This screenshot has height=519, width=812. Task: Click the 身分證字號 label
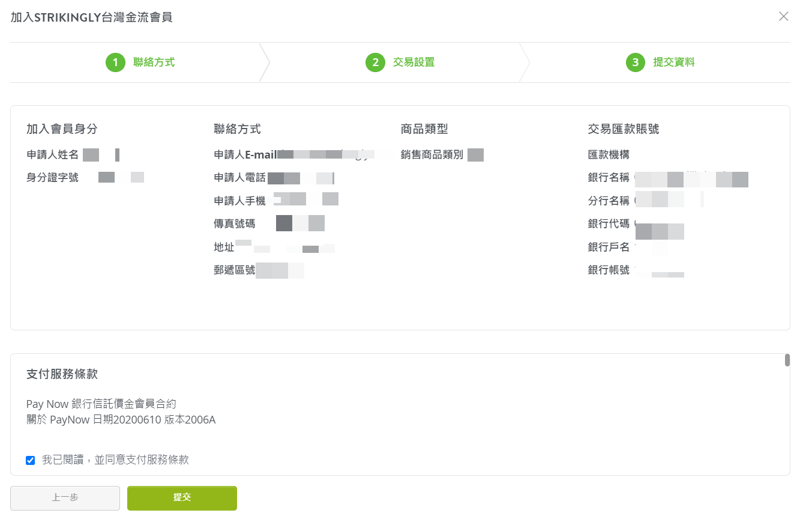coord(53,178)
